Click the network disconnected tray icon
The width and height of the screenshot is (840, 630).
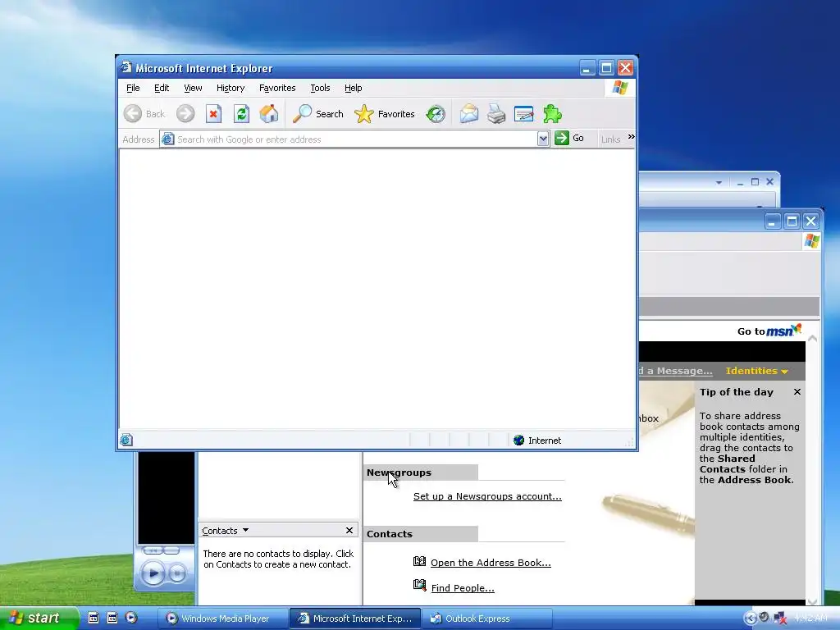[x=780, y=619]
